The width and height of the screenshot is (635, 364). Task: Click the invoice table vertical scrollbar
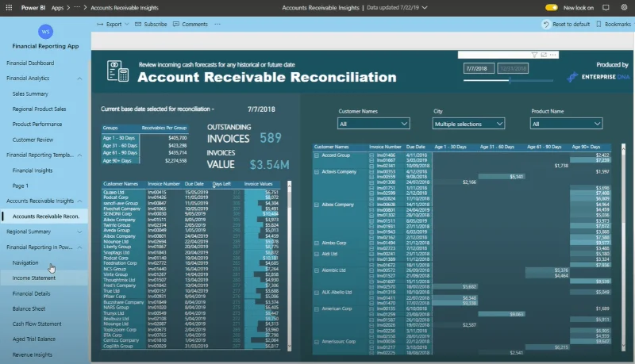coord(289,266)
